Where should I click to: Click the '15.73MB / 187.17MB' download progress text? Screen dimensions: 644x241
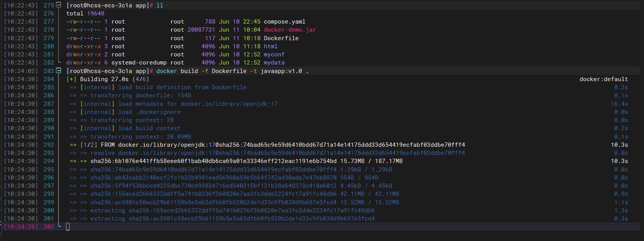pyautogui.click(x=371, y=161)
